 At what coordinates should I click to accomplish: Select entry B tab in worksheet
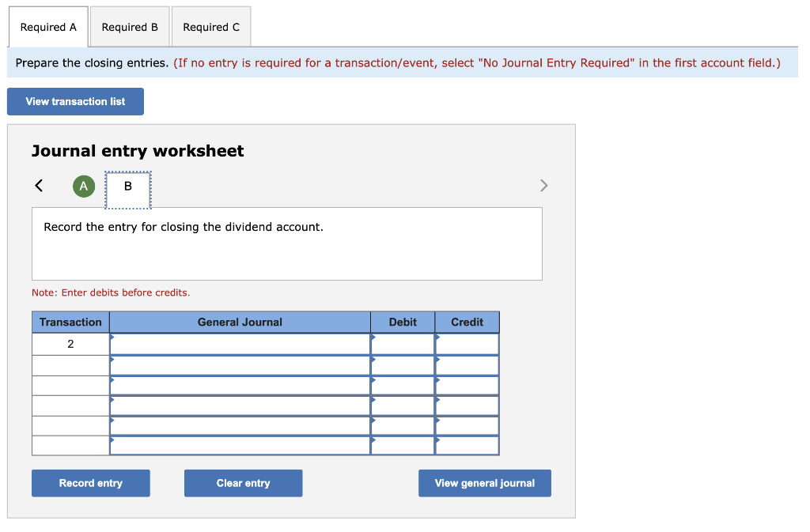pos(128,190)
